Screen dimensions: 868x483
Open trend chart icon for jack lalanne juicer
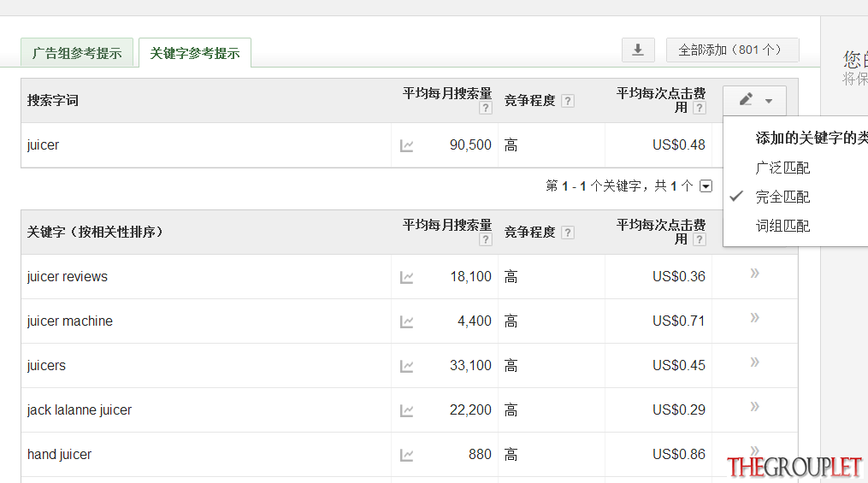click(x=407, y=410)
